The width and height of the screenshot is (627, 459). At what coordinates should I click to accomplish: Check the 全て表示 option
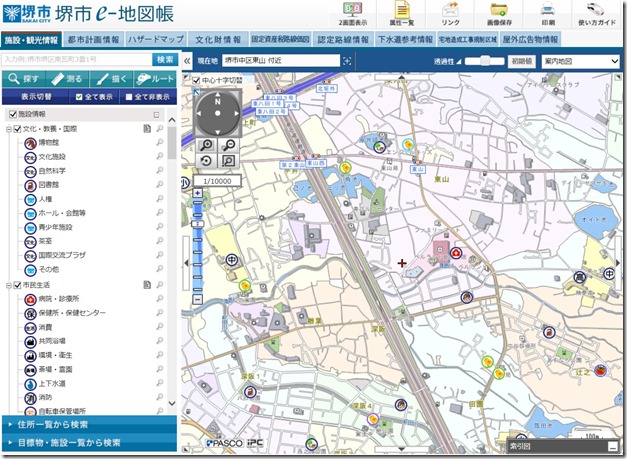[79, 97]
